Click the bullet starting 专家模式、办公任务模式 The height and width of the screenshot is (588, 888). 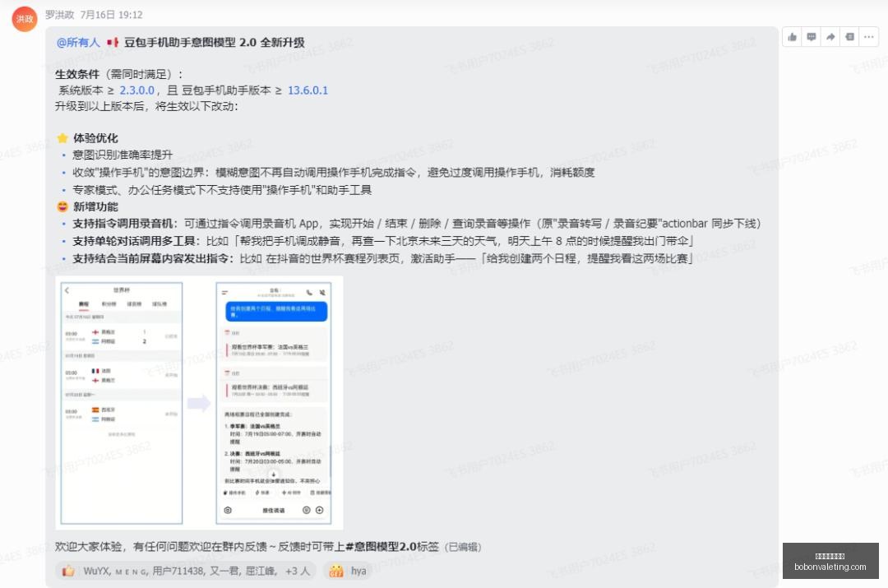222,190
